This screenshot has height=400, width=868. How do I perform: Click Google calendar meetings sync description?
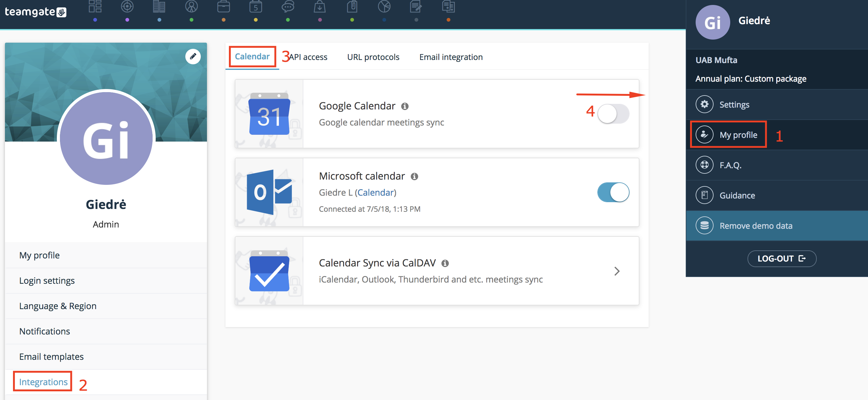pyautogui.click(x=381, y=122)
